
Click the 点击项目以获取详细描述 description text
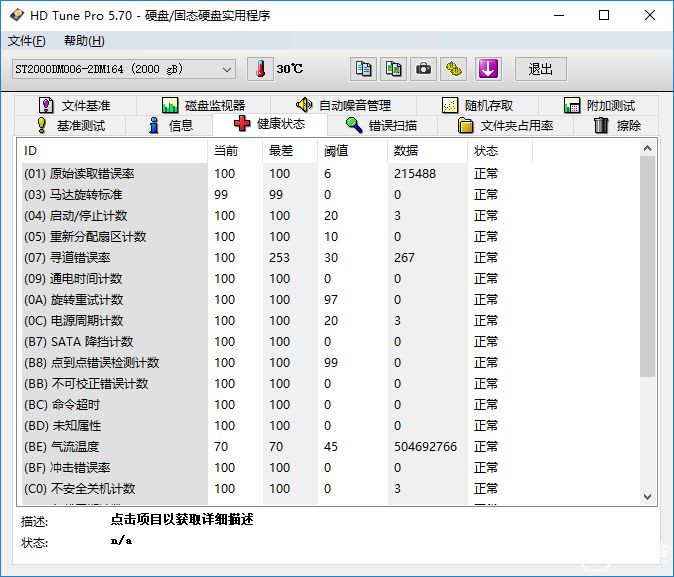point(182,519)
